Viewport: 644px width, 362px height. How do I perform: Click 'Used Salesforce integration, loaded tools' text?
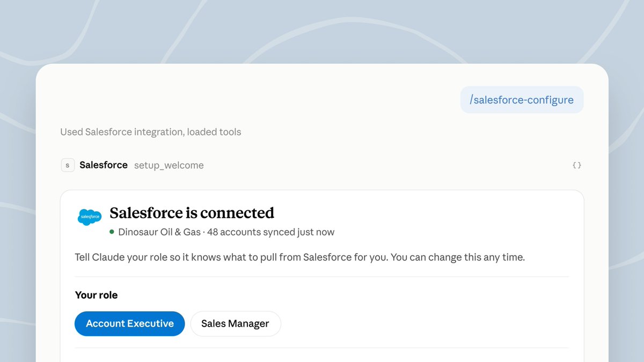point(151,132)
